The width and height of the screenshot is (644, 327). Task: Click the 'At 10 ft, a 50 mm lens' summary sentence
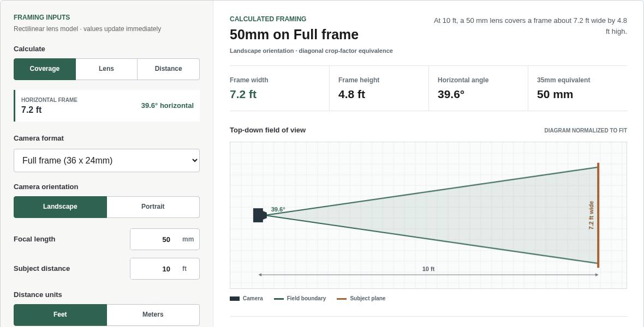point(530,26)
